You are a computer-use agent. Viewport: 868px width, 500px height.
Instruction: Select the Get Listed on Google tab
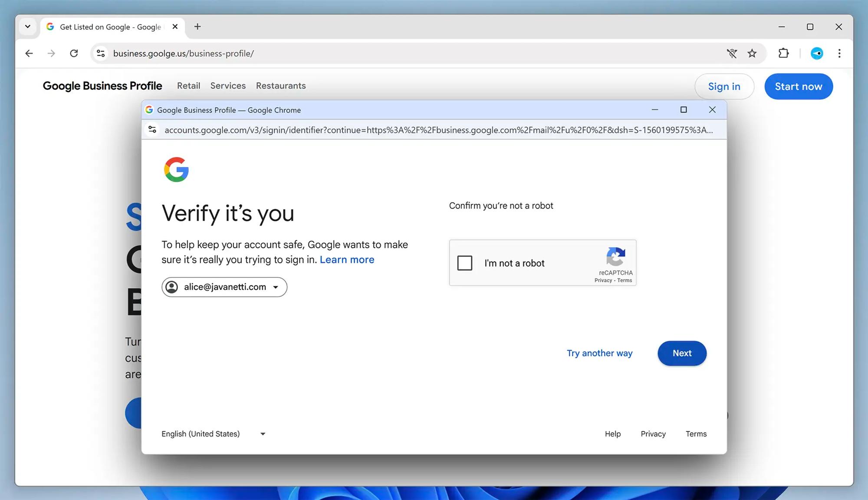(x=113, y=27)
